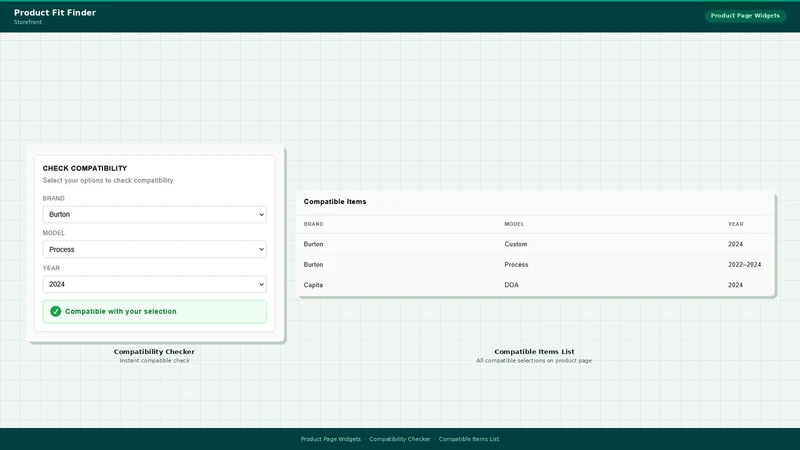Viewport: 800px width, 450px height.
Task: Click the Product Fit Finder title
Action: tap(55, 13)
